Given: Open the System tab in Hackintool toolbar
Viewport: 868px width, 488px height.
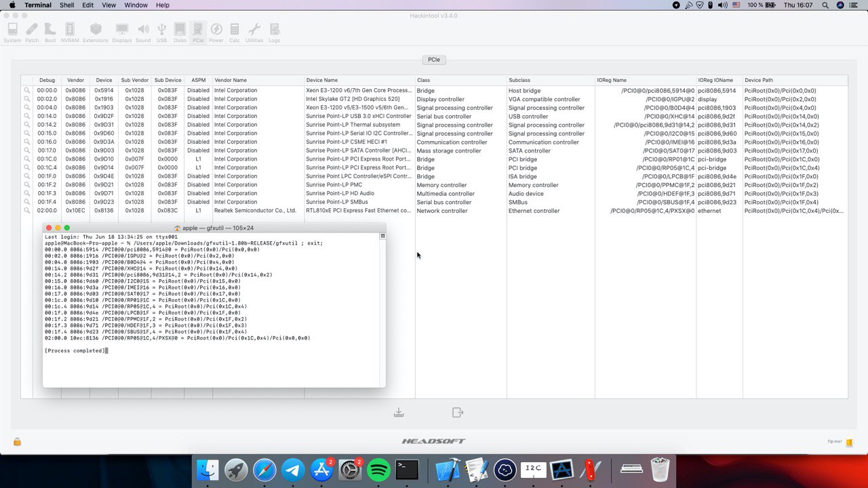Looking at the screenshot, I should click(12, 32).
